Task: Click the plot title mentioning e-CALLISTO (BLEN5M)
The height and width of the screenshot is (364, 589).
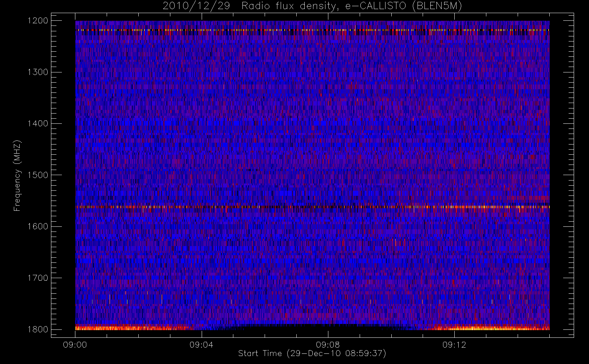Action: (312, 6)
